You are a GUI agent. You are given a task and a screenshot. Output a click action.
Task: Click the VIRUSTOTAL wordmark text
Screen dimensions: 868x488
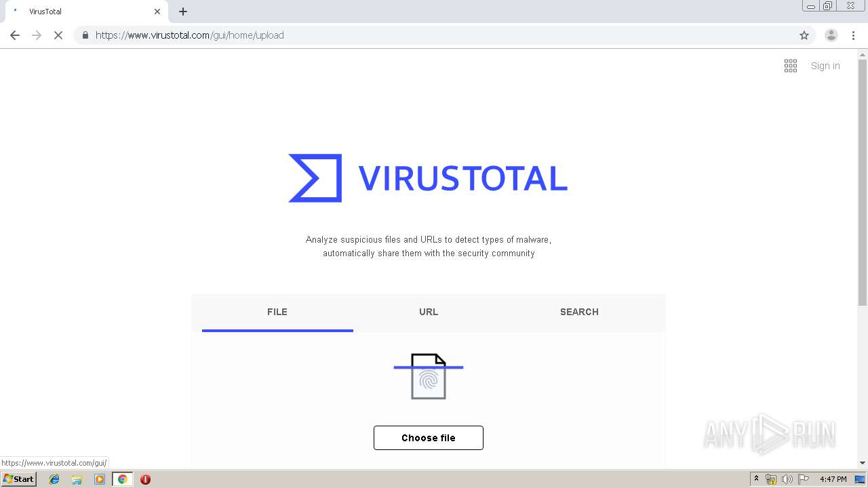pyautogui.click(x=462, y=178)
